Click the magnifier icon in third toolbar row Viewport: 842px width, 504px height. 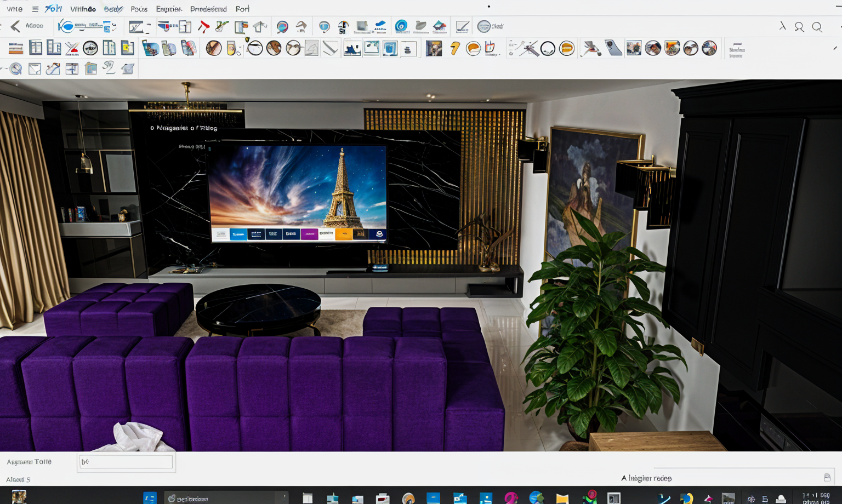click(x=16, y=69)
